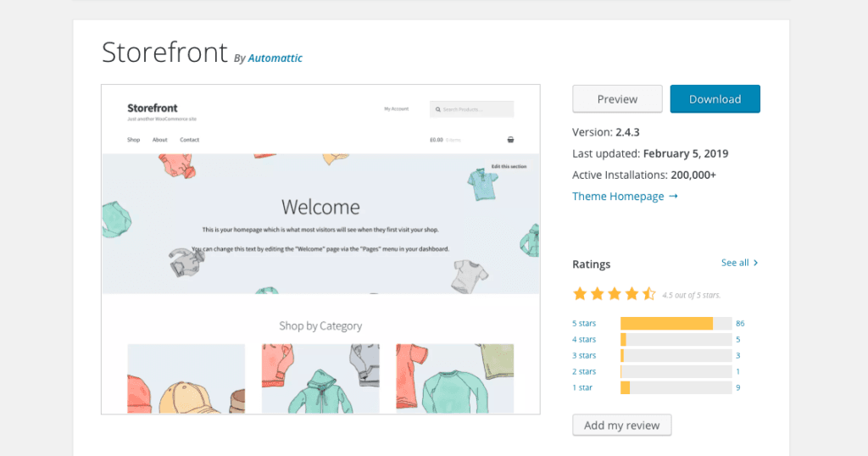Filter reviews by 4 stars

coord(584,340)
